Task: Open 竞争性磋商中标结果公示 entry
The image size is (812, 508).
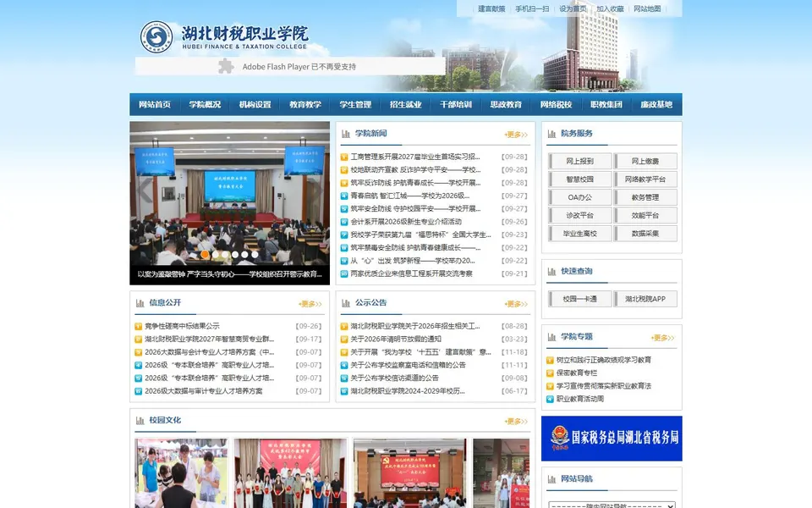Action: 182,326
